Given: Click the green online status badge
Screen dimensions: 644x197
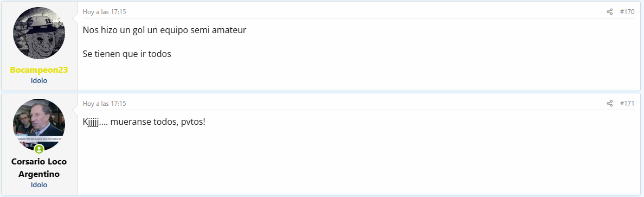Looking at the screenshot, I should tap(39, 149).
